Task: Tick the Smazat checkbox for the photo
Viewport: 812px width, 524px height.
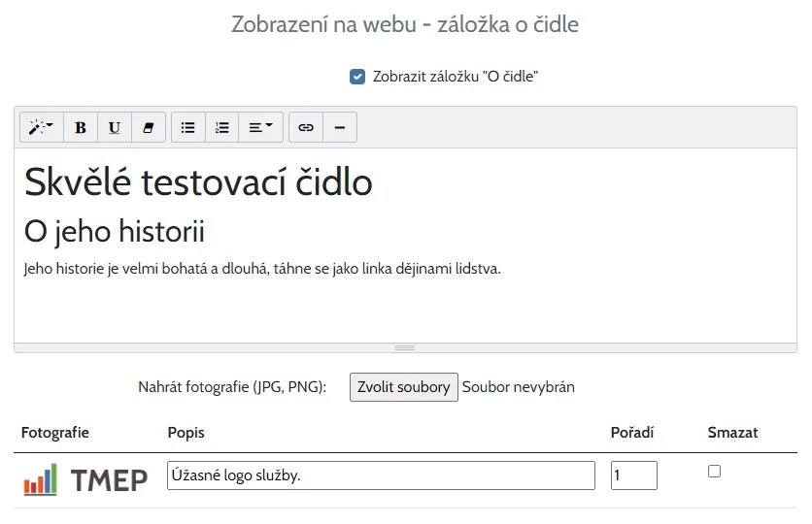Action: [x=714, y=472]
